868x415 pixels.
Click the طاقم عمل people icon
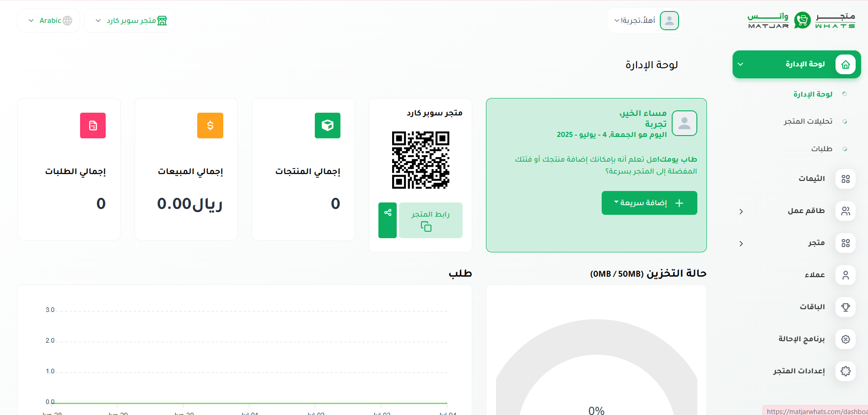(845, 211)
